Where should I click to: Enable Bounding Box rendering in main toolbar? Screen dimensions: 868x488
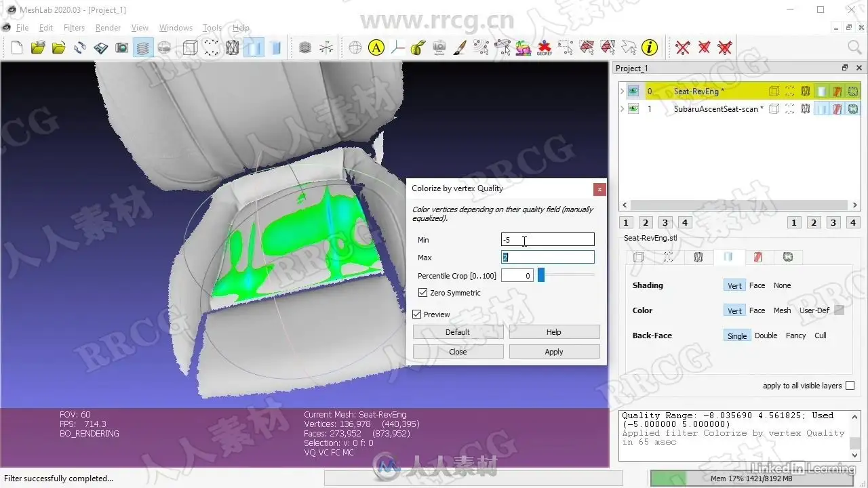(191, 47)
